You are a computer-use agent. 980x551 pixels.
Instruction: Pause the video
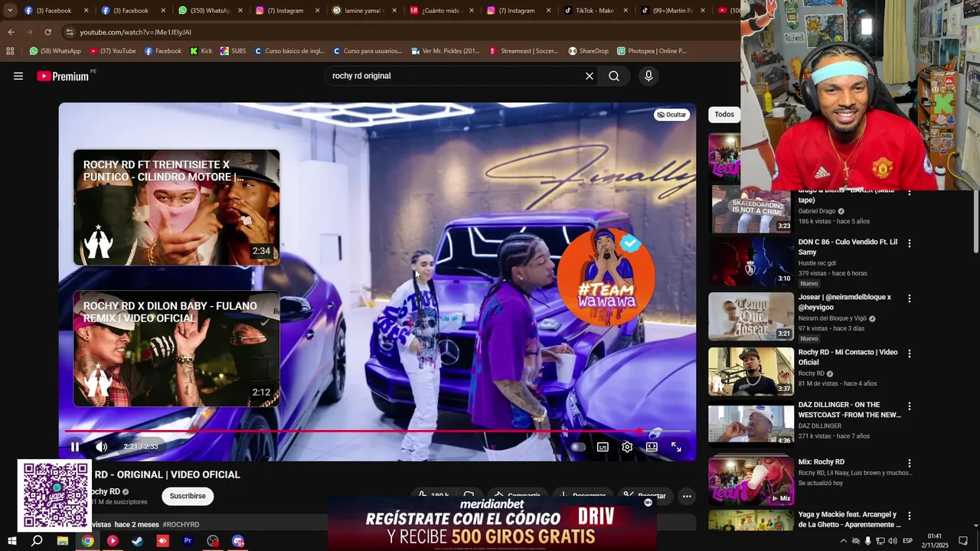tap(75, 447)
